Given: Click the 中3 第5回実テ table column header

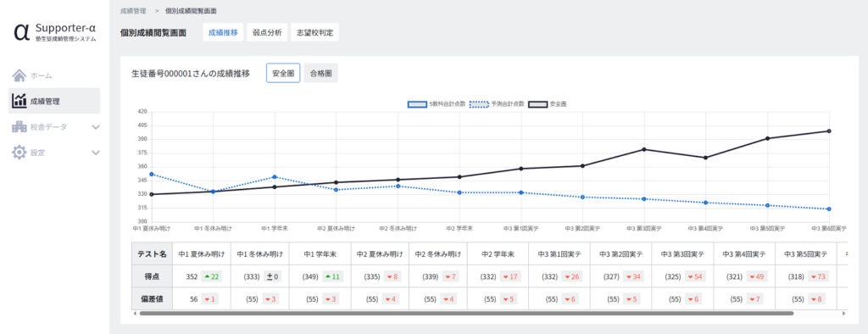Looking at the screenshot, I should 805,254.
